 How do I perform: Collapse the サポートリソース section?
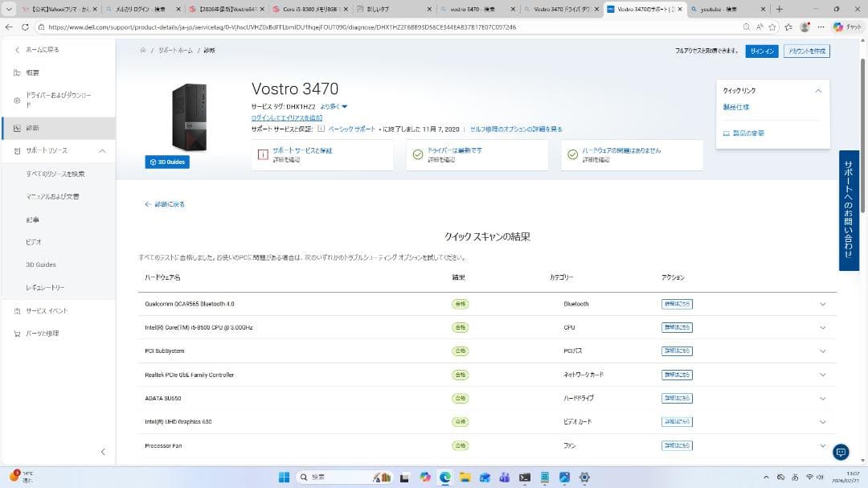pyautogui.click(x=102, y=150)
